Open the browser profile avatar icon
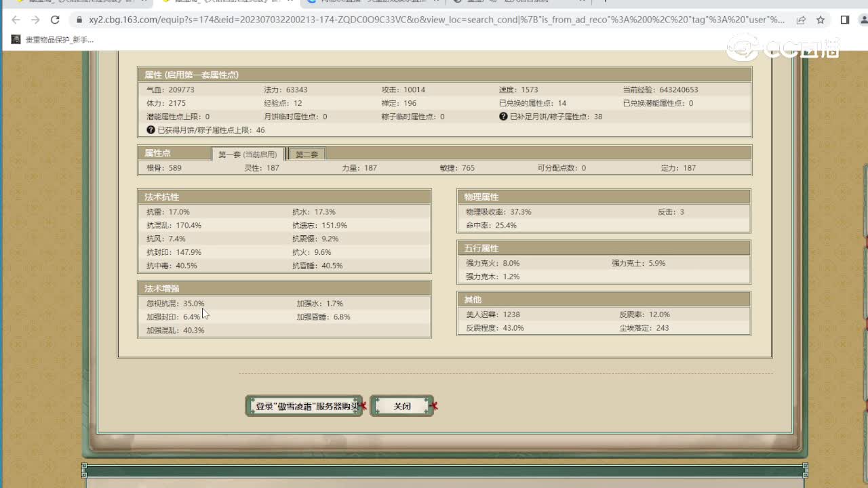The image size is (868, 488). [861, 20]
